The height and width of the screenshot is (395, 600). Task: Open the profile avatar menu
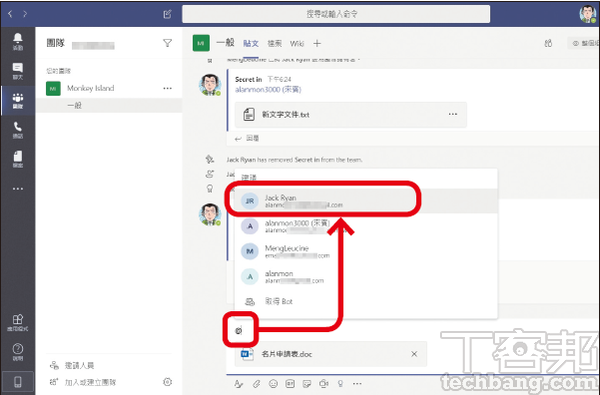[x=587, y=14]
